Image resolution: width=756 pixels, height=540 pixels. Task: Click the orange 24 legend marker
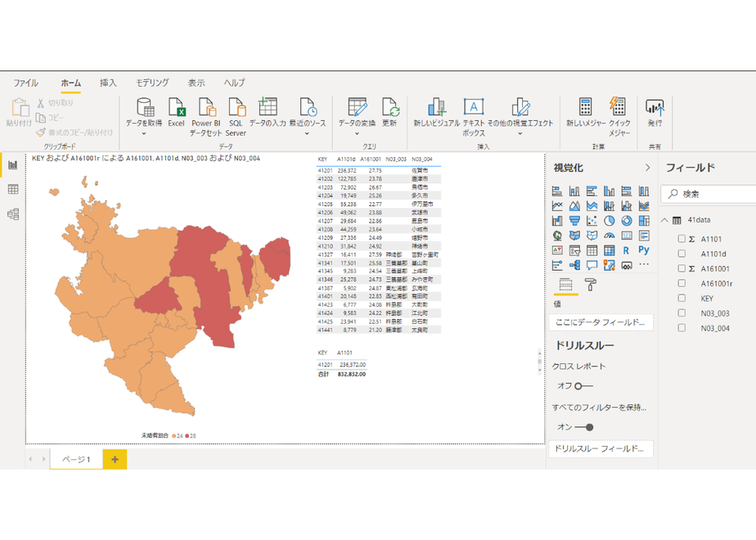174,436
